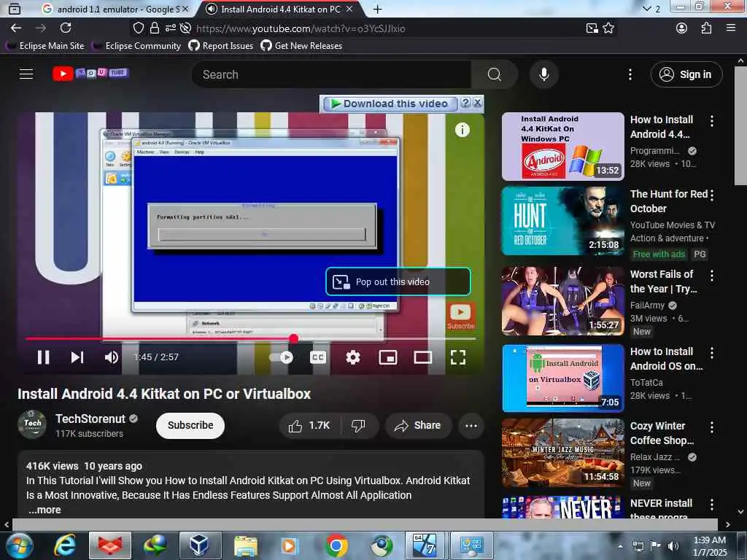Viewport: 747px width, 560px height.
Task: Open How to Install Android 4.4 thumbnail
Action: pos(562,147)
